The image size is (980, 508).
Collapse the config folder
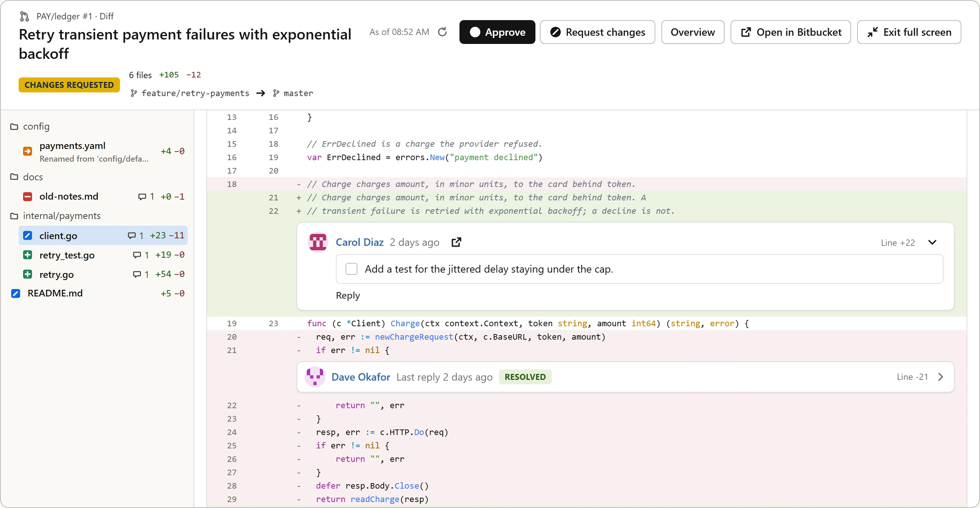[x=30, y=127]
